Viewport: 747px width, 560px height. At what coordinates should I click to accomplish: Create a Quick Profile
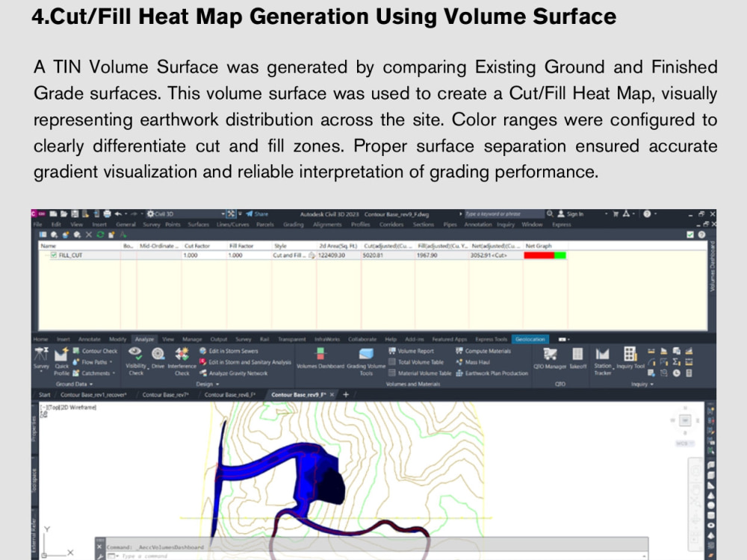61,361
